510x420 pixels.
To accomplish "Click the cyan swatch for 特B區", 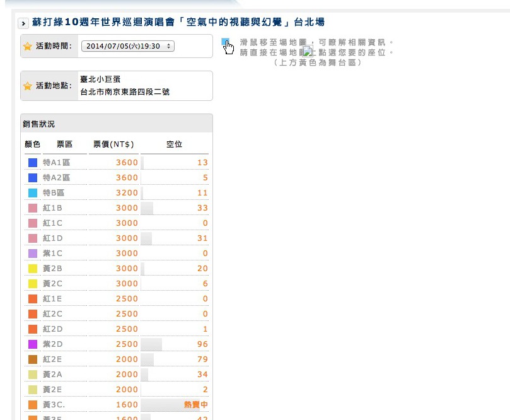I will 33,193.
